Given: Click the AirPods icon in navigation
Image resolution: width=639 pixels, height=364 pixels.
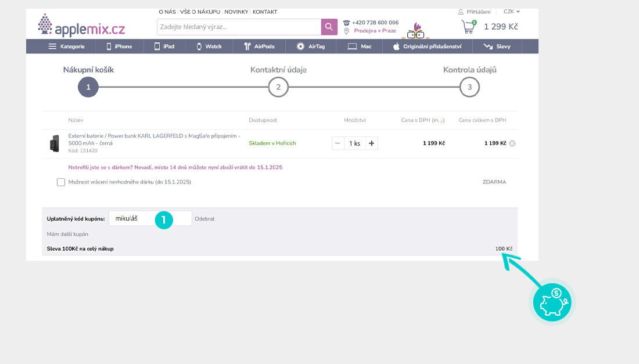Looking at the screenshot, I should click(247, 46).
